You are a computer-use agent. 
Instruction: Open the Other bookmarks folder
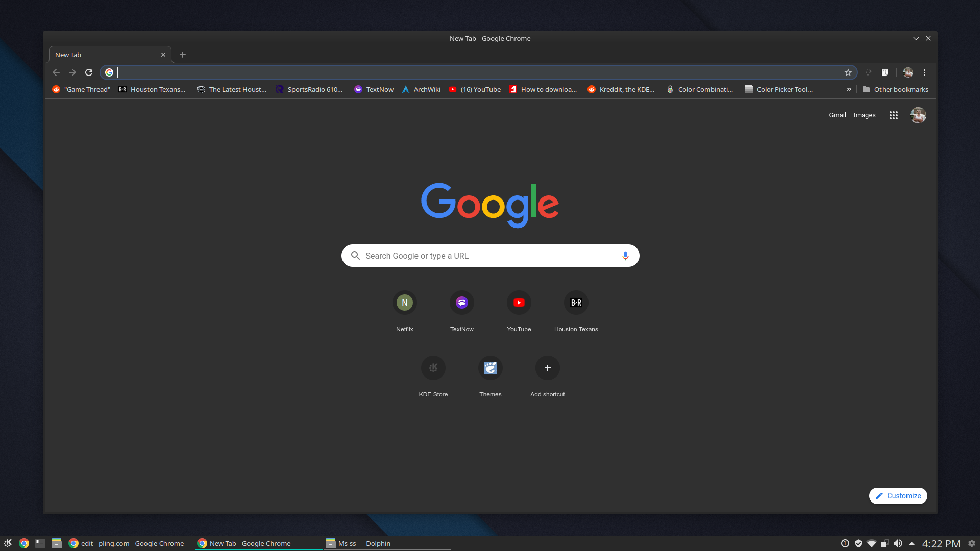[895, 89]
